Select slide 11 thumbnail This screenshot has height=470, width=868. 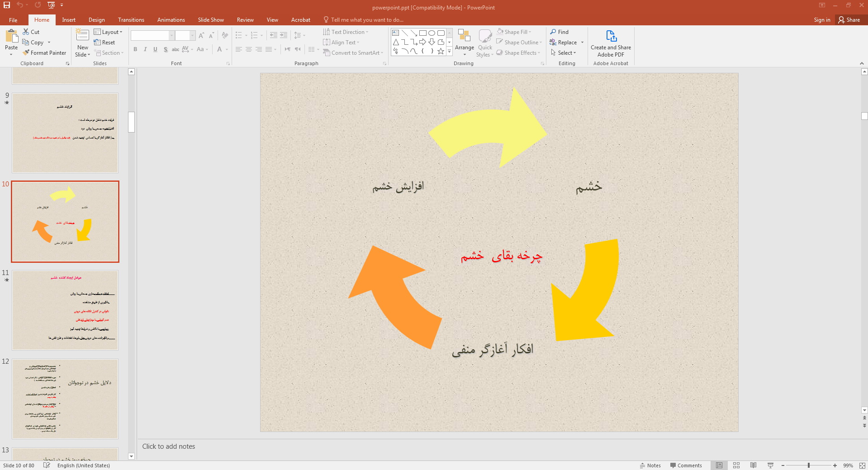tap(65, 310)
